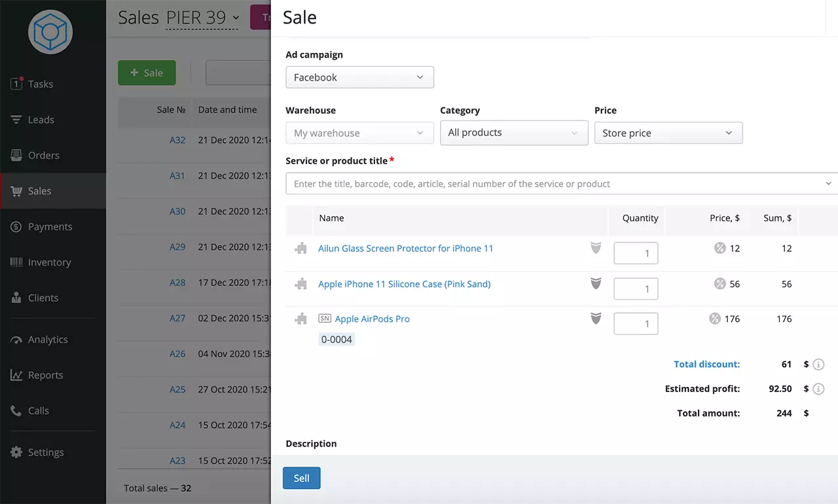This screenshot has height=504, width=838.
Task: Select serial number tag 0-0004
Action: click(x=337, y=340)
